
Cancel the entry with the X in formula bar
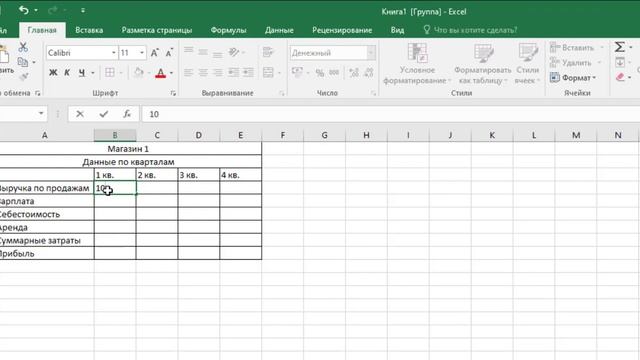coord(80,114)
